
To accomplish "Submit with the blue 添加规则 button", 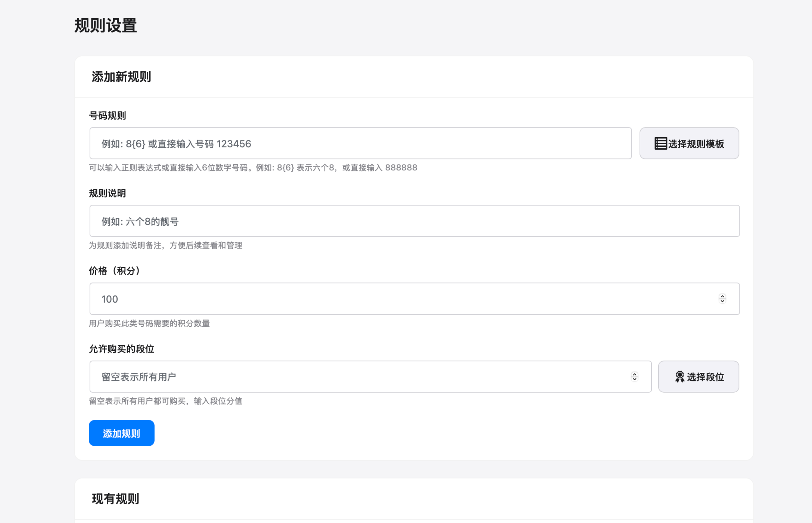I will coord(121,433).
